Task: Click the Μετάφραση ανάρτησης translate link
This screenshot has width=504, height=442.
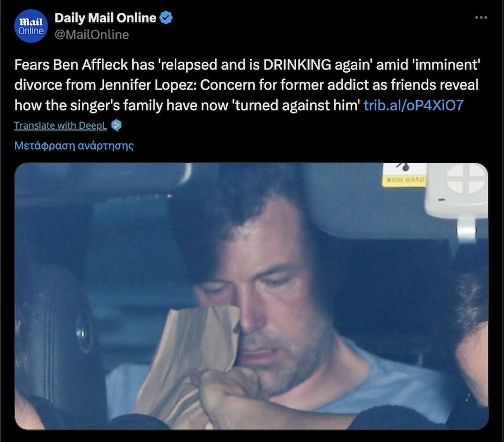Action: pos(74,146)
